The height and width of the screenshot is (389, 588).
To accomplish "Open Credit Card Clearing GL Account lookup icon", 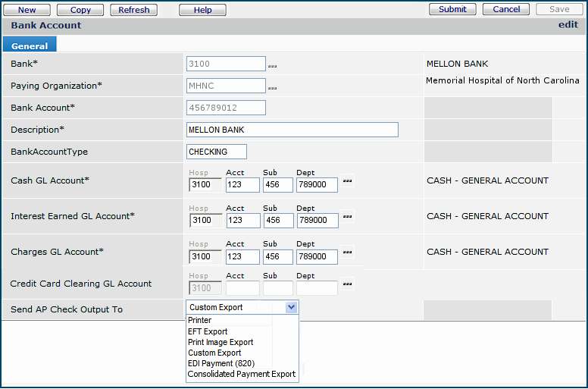I will click(348, 284).
